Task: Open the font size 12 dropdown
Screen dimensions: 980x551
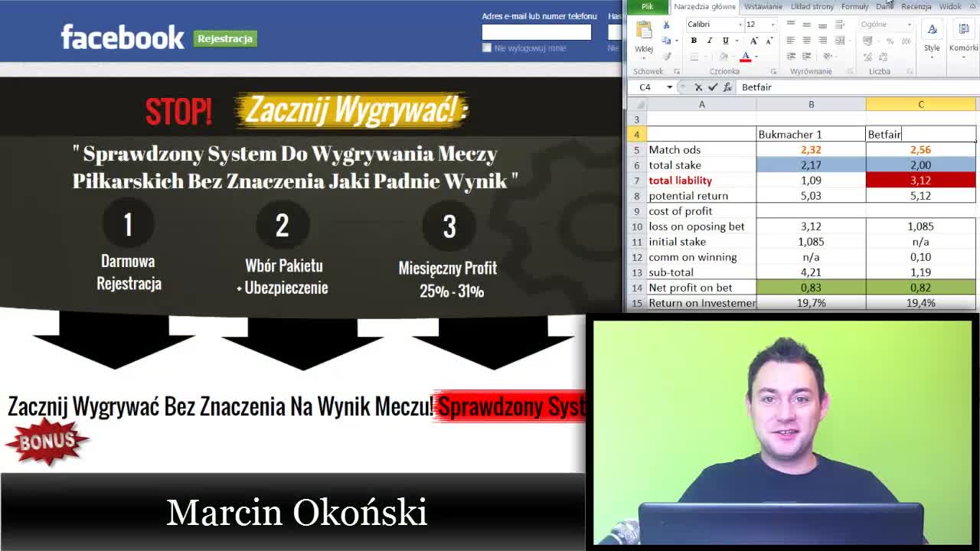Action: [773, 24]
